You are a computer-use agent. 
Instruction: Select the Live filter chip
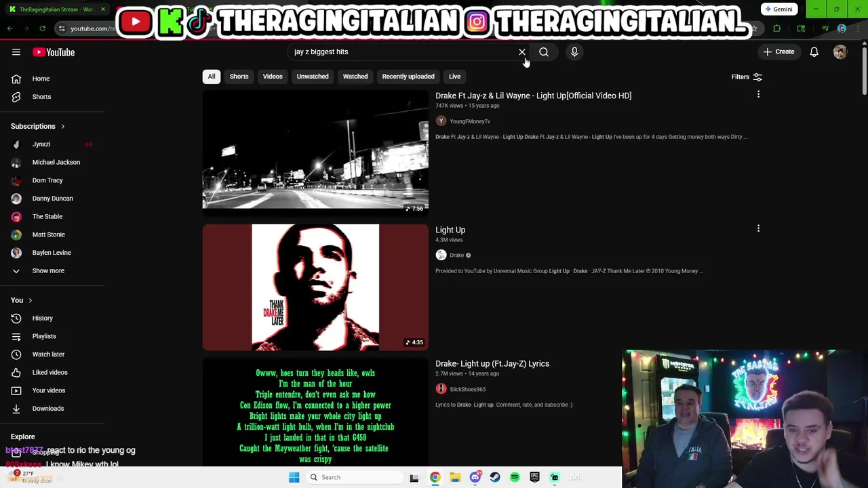pyautogui.click(x=454, y=77)
